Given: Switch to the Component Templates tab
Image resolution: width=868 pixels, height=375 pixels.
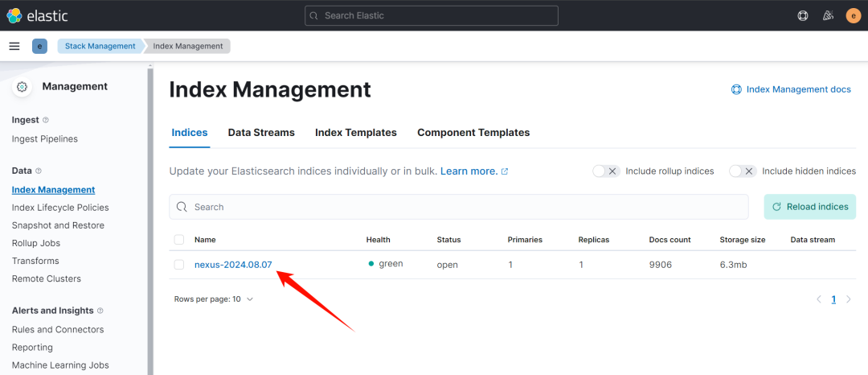Looking at the screenshot, I should [473, 133].
